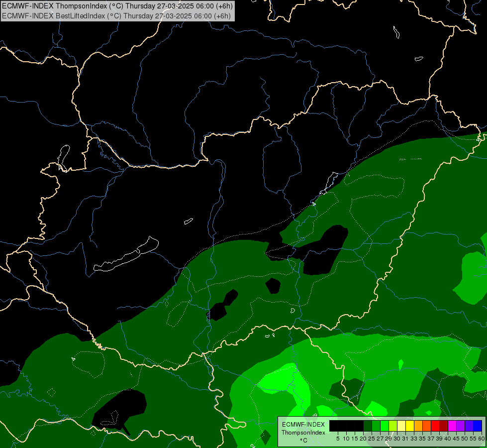
Task: Select the indigo 50–55 legend swatch
Action: [x=469, y=426]
